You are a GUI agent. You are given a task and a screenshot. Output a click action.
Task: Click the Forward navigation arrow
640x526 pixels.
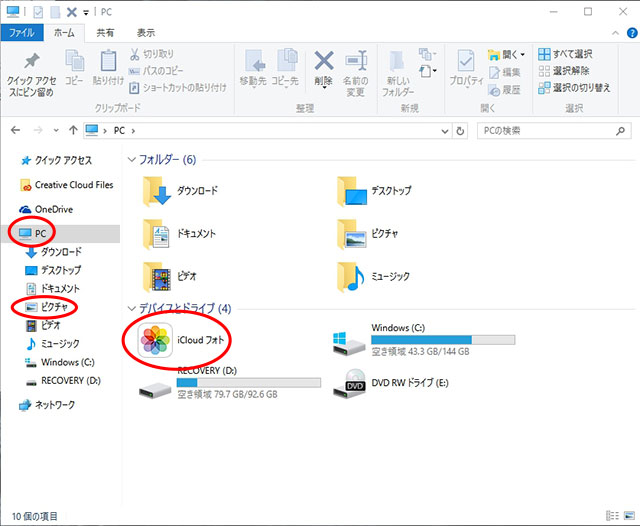[38, 130]
